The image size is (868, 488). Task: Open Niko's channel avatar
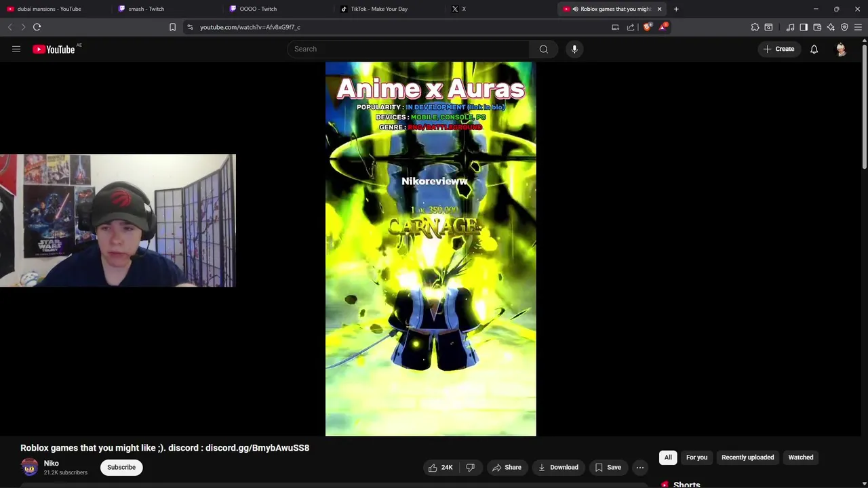tap(30, 467)
